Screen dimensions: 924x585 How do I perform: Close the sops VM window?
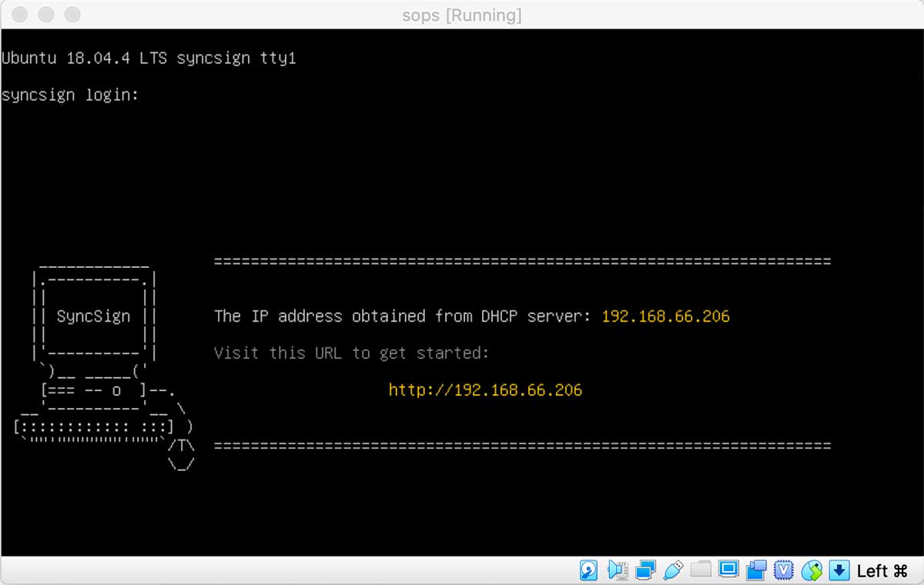point(21,15)
